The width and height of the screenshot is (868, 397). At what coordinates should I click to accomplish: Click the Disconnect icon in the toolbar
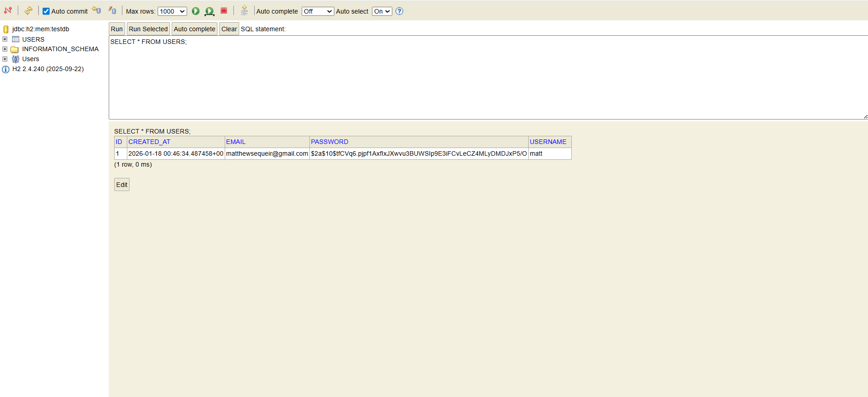[x=8, y=10]
